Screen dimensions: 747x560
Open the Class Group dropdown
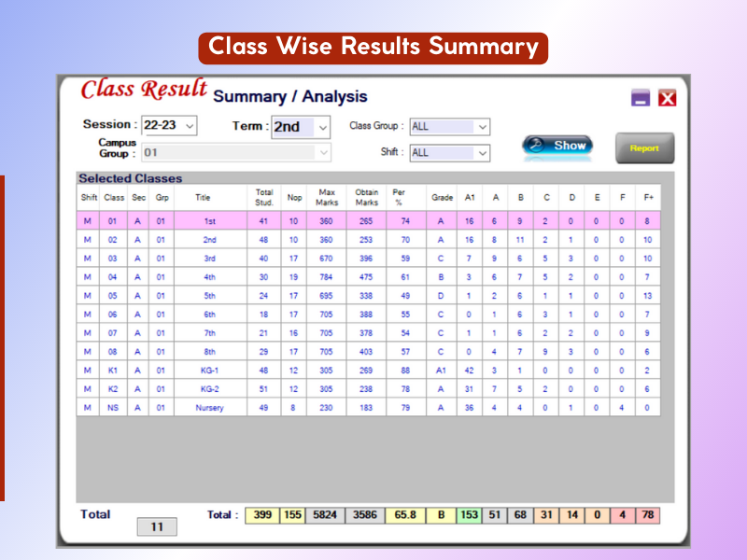click(x=483, y=127)
